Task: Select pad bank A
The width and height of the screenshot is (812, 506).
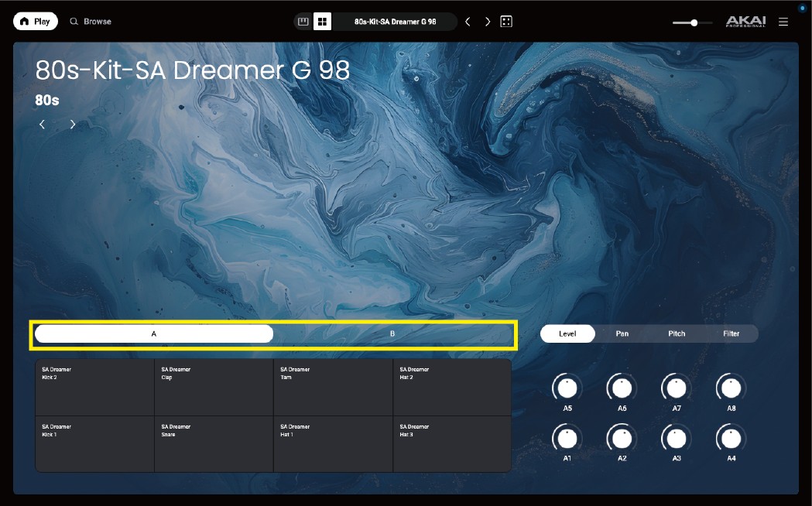Action: pos(154,334)
